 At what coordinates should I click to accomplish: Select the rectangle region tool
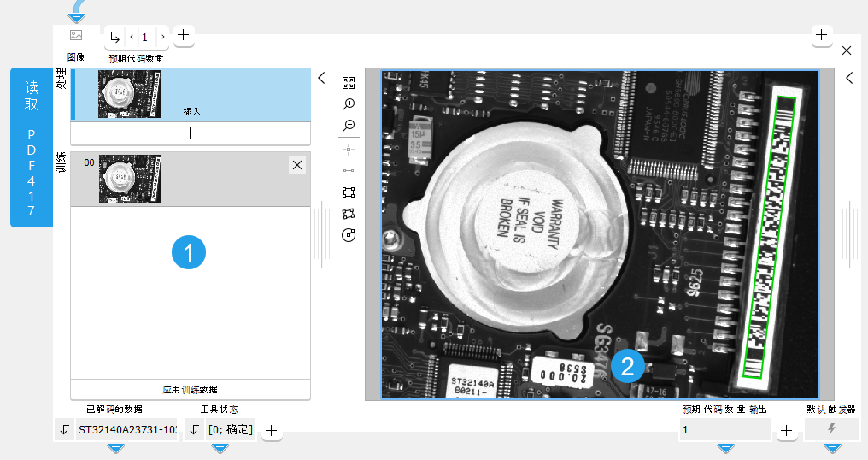tap(348, 192)
